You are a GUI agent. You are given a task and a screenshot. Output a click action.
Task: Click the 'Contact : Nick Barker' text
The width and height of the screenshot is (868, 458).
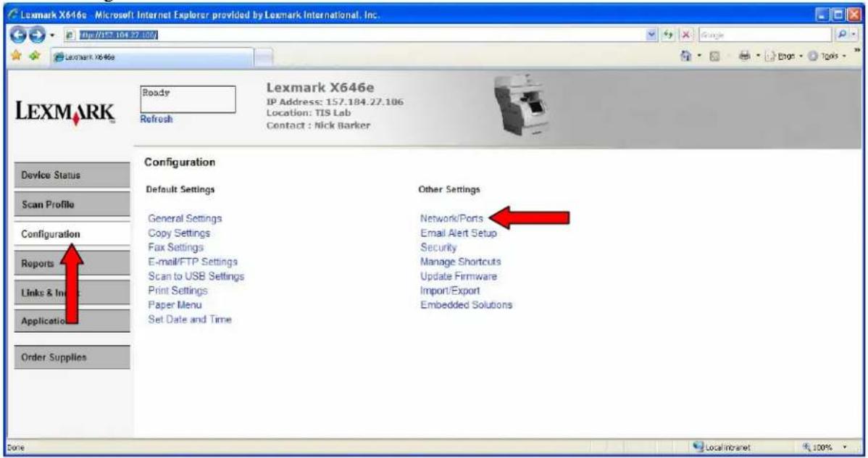click(x=318, y=125)
